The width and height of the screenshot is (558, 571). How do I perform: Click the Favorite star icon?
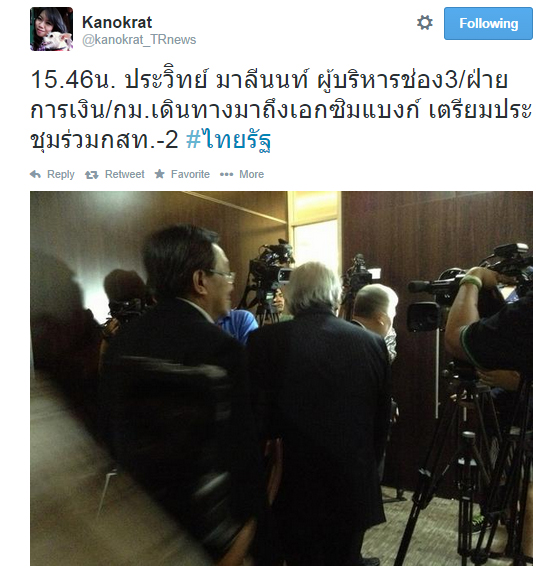160,174
